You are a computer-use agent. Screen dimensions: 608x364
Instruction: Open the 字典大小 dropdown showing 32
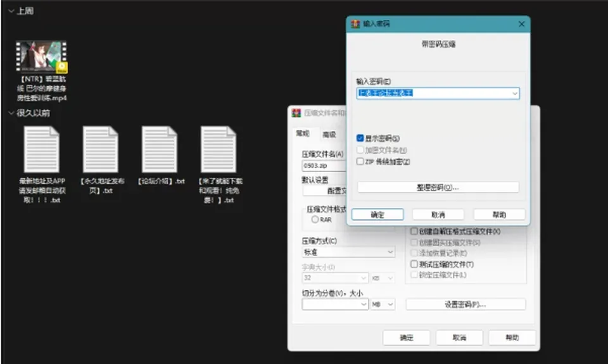[x=334, y=278]
